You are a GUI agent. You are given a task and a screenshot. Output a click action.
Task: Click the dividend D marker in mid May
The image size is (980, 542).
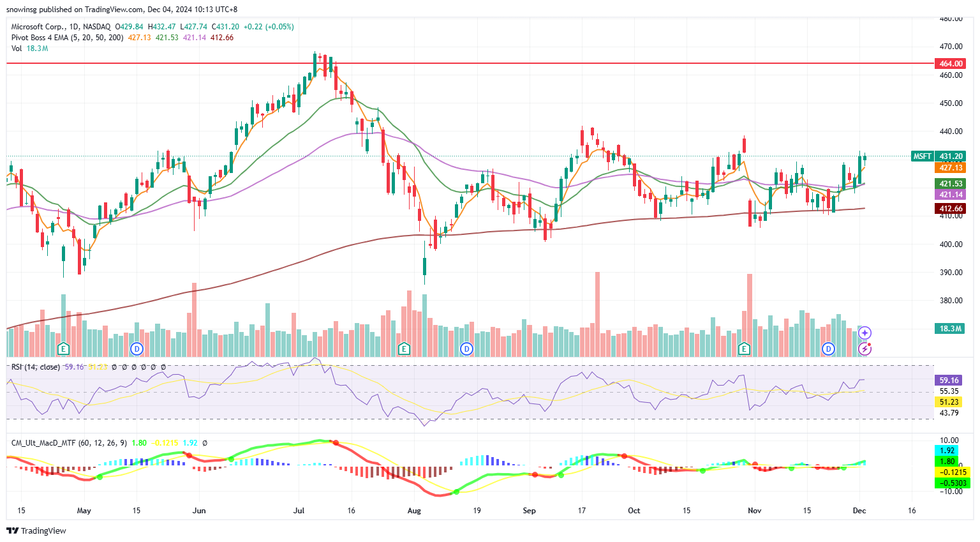[x=137, y=349]
